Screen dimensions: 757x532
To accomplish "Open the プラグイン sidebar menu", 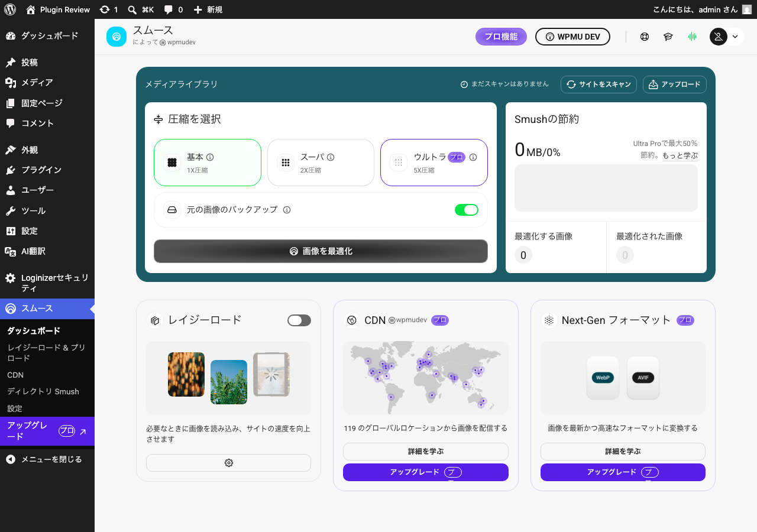I will (47, 170).
